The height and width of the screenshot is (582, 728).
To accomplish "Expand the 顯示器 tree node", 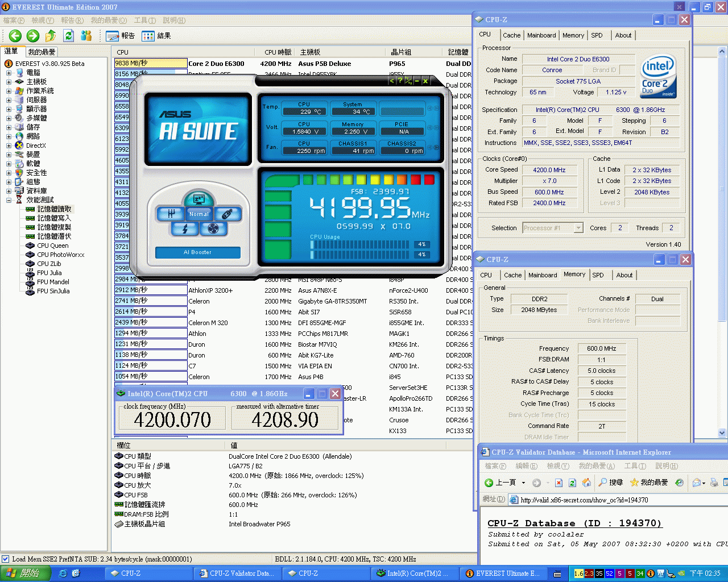I will click(9, 109).
